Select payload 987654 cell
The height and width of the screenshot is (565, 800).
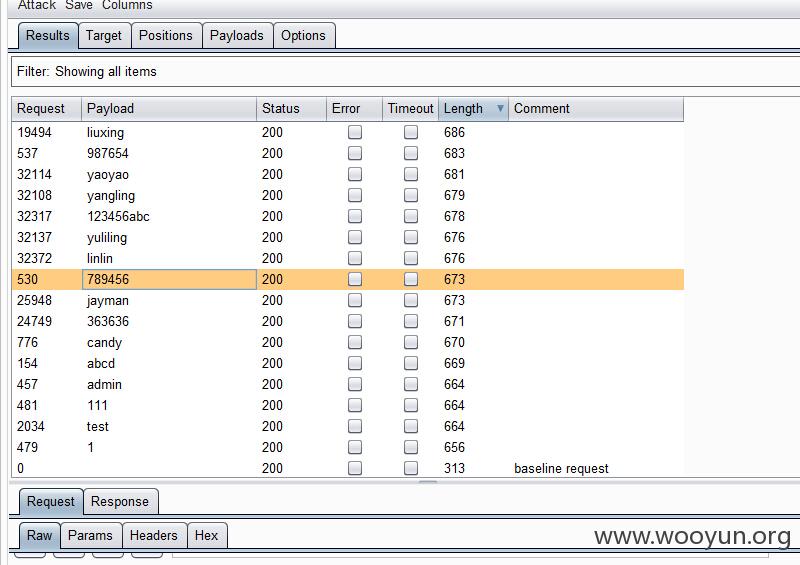tap(169, 153)
